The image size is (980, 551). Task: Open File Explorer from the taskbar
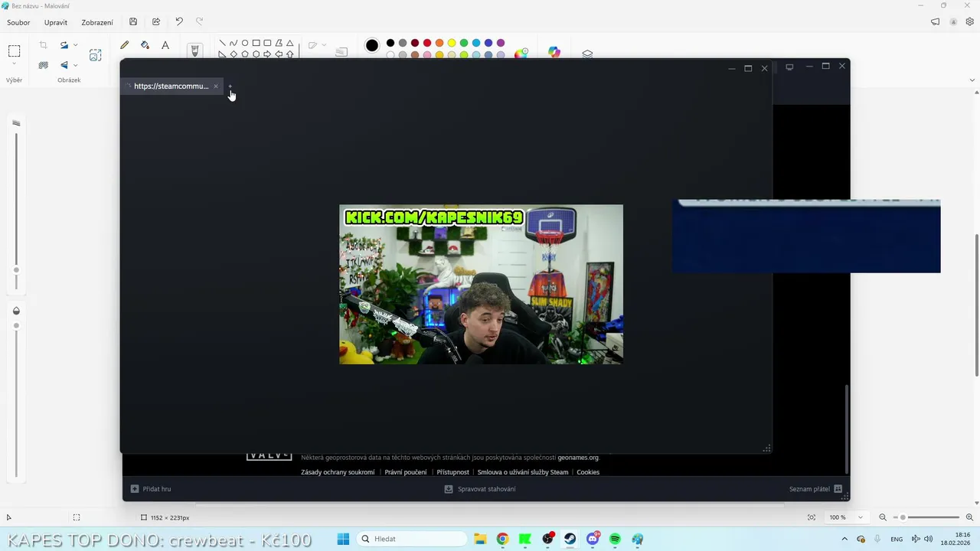pyautogui.click(x=480, y=539)
